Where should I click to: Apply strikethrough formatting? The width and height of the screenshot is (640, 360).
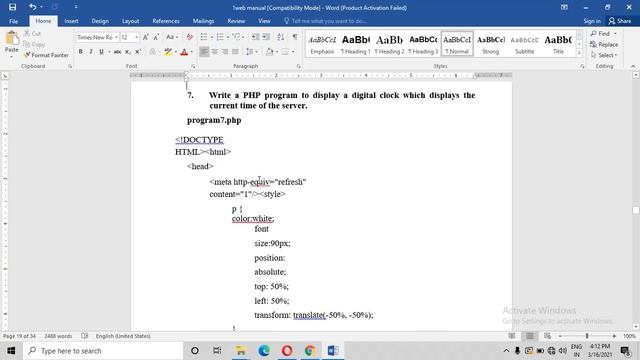[x=117, y=52]
